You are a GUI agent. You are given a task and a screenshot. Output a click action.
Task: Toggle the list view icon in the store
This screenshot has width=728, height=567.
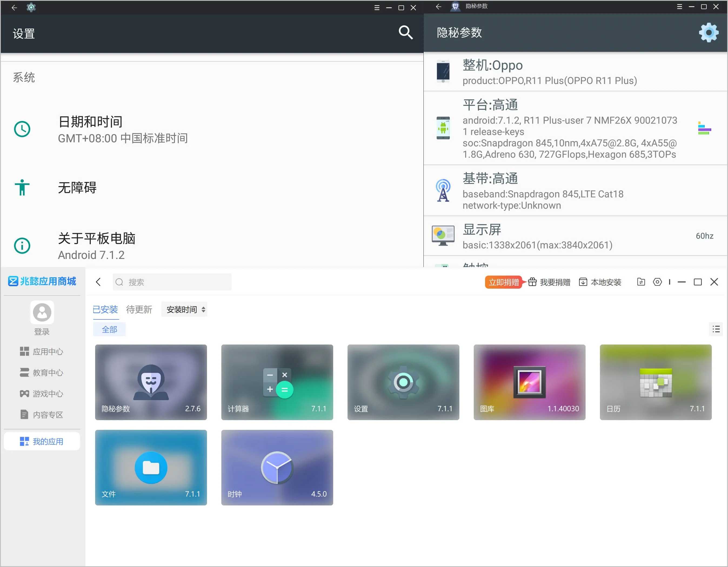pyautogui.click(x=716, y=329)
